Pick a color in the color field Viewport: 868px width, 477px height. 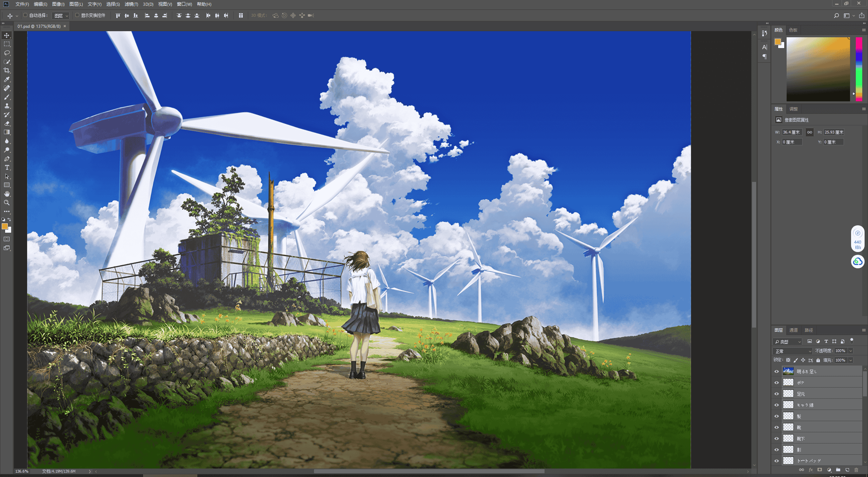coord(818,69)
